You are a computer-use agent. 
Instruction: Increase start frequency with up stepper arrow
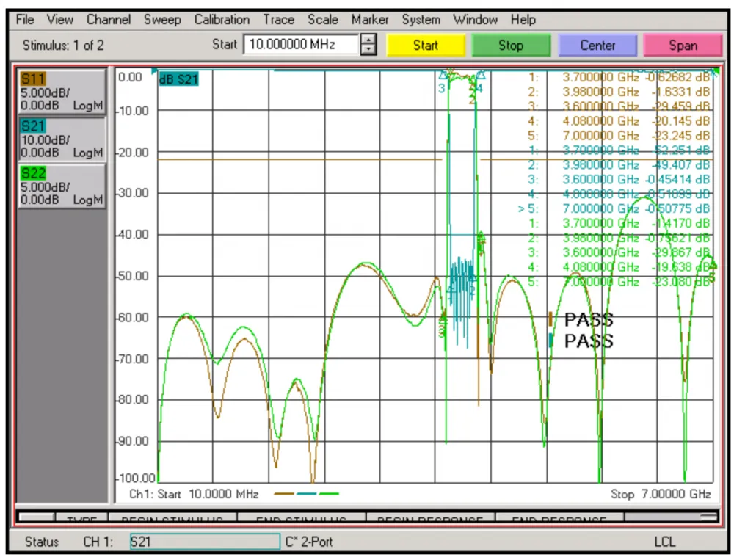(369, 40)
